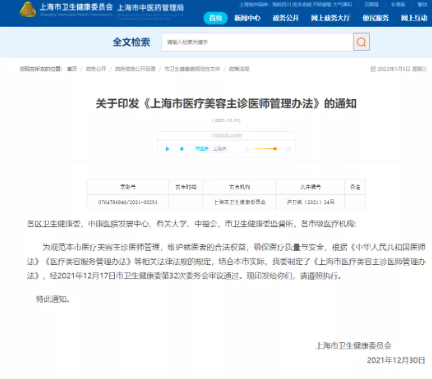This screenshot has width=432, height=379.
Task: Click the low volume speaker icon
Action: pos(247,149)
